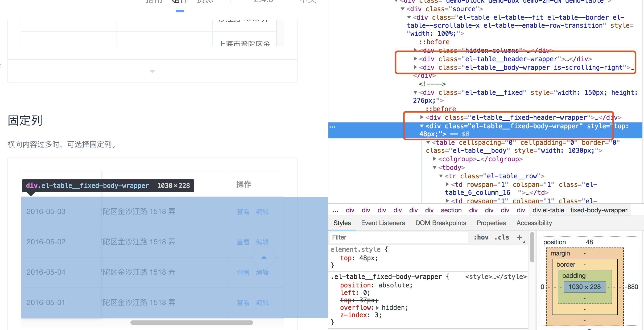Click the section item in breadcrumb
Screen dimensions: 644x330
click(451, 211)
